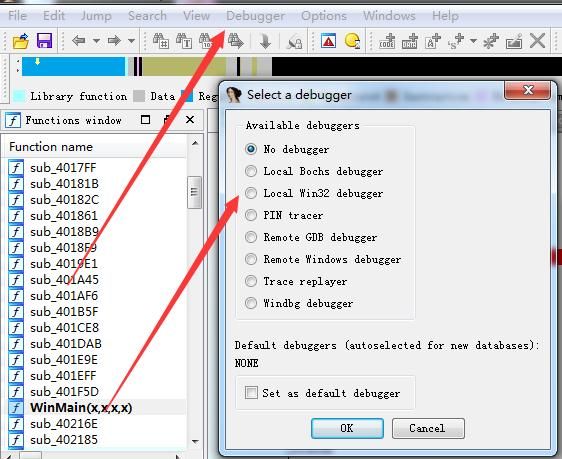Click the save floppy disk icon
This screenshot has height=459, width=562.
pyautogui.click(x=44, y=41)
